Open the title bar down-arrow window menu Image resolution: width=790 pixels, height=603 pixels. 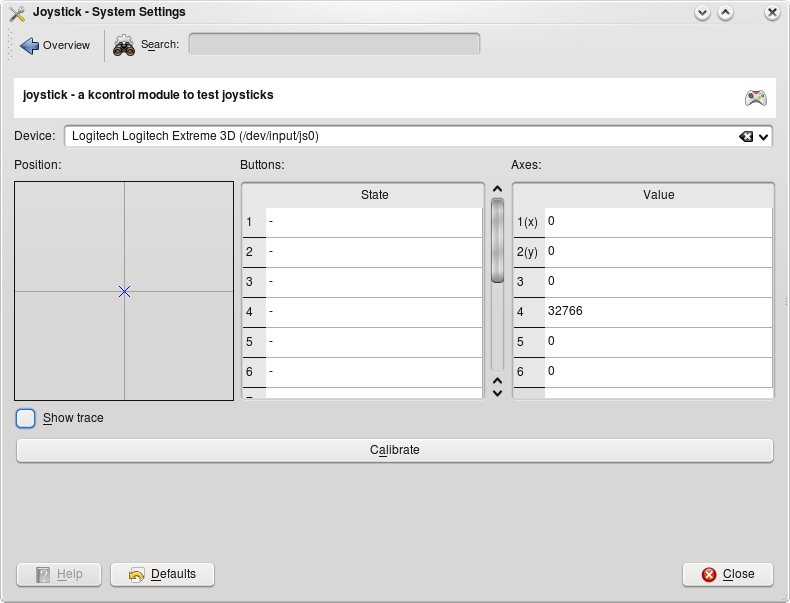coord(702,13)
